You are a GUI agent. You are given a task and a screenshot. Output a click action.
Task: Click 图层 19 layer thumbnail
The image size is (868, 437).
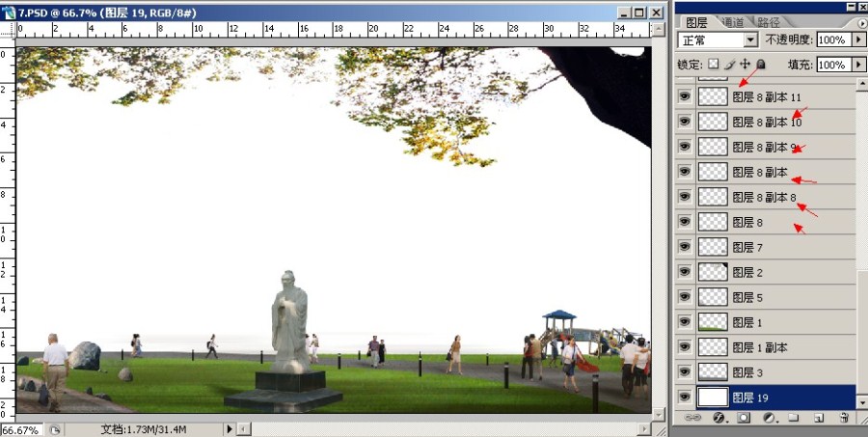713,397
